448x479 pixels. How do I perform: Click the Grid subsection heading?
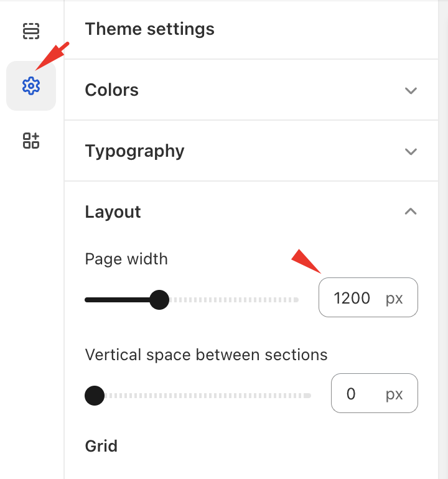pyautogui.click(x=101, y=445)
